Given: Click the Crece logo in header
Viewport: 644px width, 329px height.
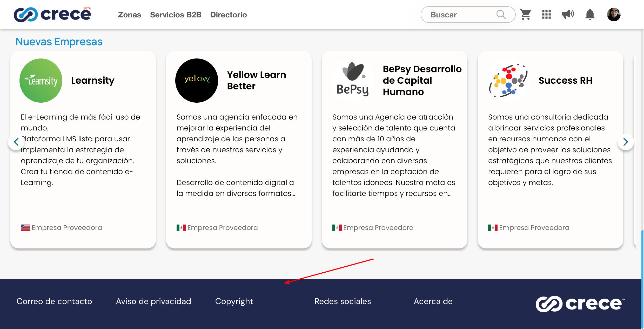Looking at the screenshot, I should pyautogui.click(x=52, y=15).
